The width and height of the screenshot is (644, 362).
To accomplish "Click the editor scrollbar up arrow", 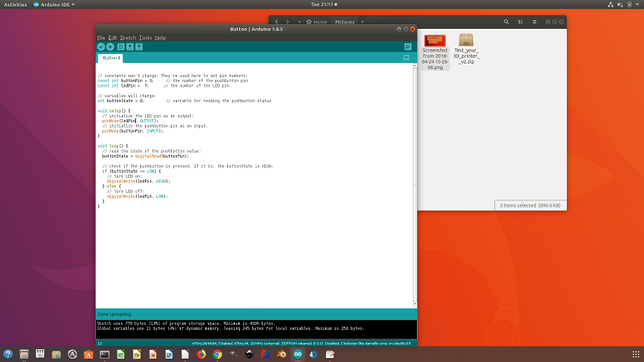I will point(415,66).
